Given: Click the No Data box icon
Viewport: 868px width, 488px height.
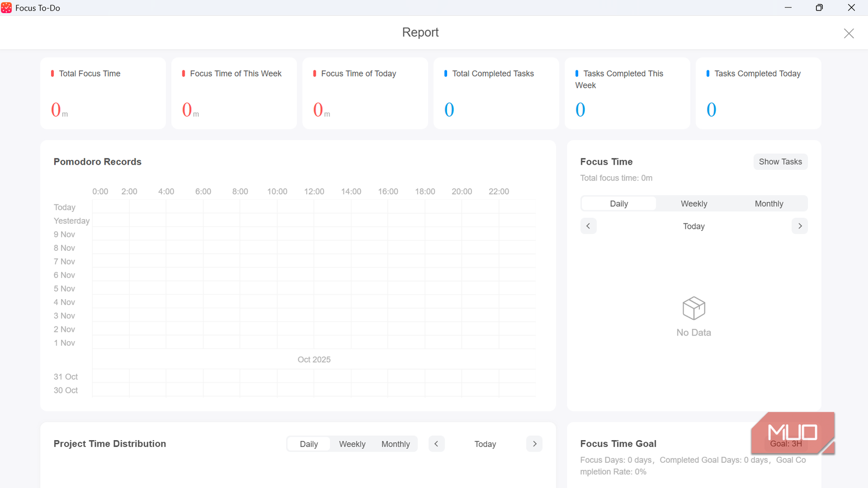Looking at the screenshot, I should (694, 308).
